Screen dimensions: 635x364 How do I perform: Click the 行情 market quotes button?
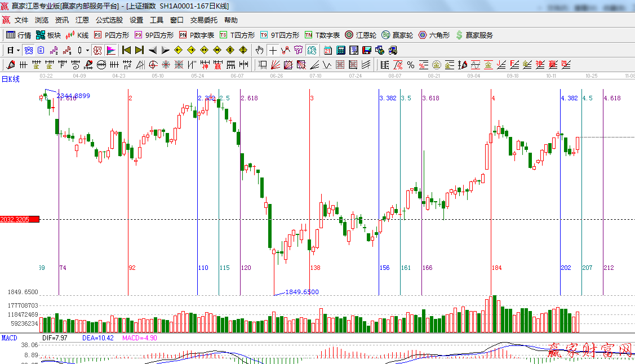19,35
